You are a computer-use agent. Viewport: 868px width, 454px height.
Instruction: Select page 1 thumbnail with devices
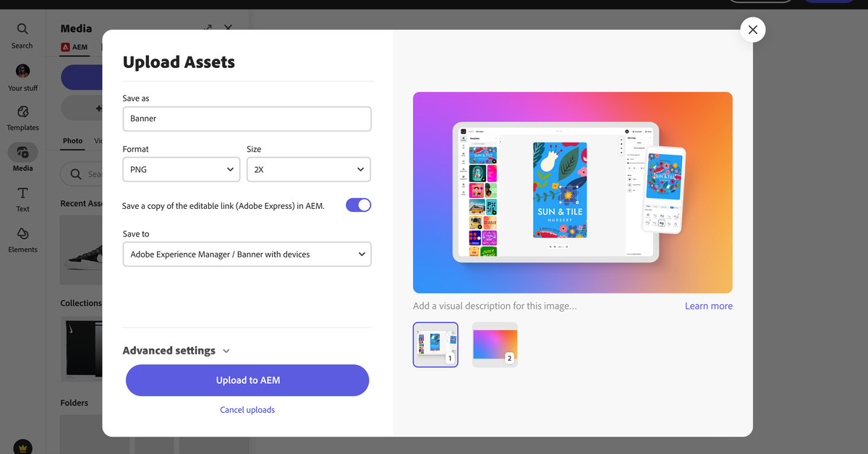click(x=435, y=345)
